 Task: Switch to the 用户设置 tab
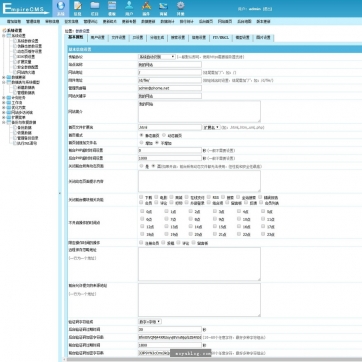point(98,38)
